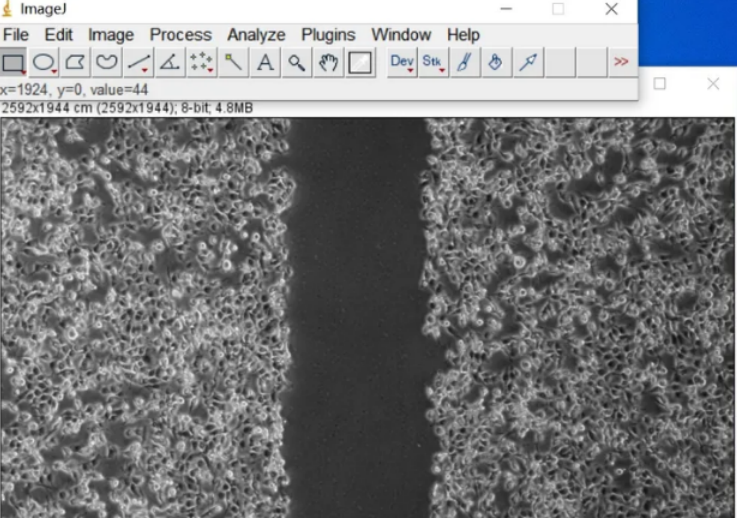
Task: Open the Stk stacks menu dropdown
Action: click(433, 63)
